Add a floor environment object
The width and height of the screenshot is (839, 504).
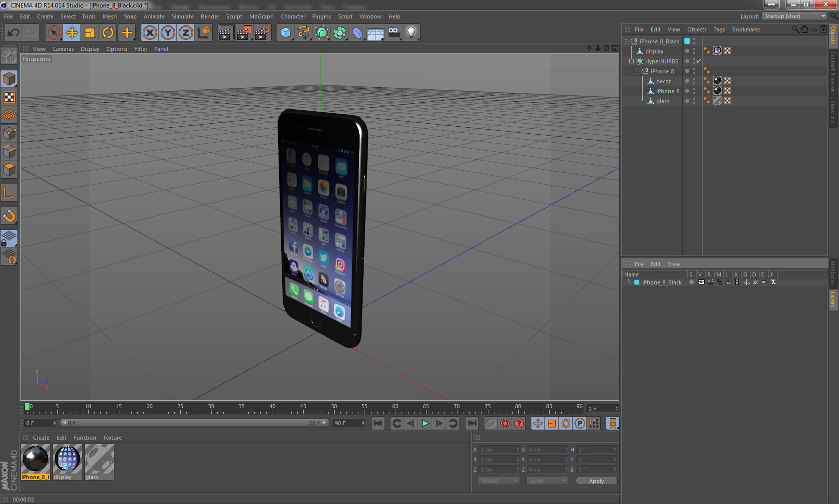(376, 33)
